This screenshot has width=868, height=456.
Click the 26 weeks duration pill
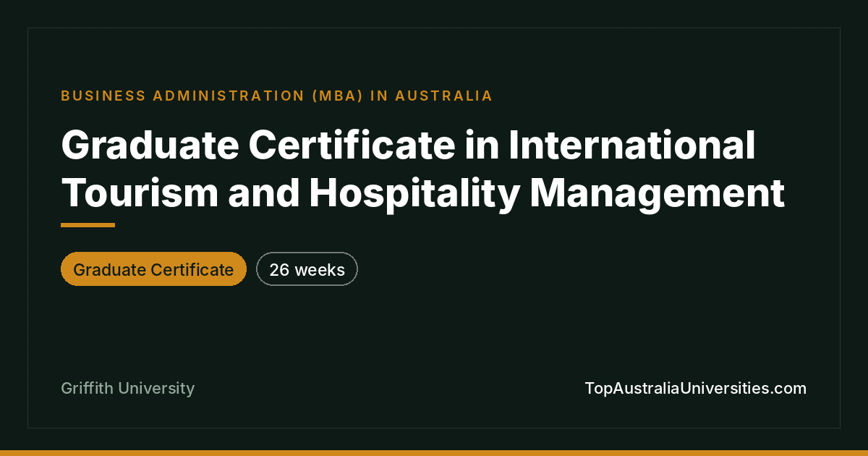[x=307, y=269]
